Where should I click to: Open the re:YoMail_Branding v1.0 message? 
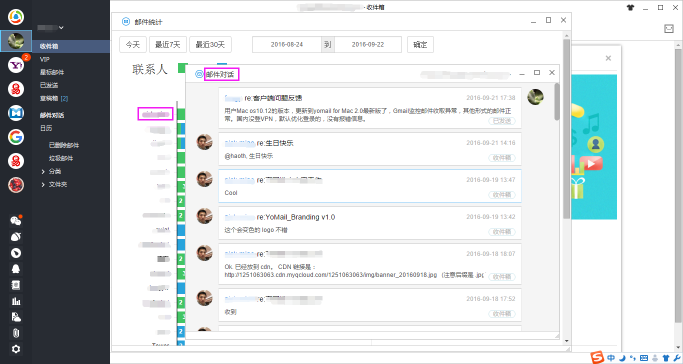pyautogui.click(x=370, y=223)
